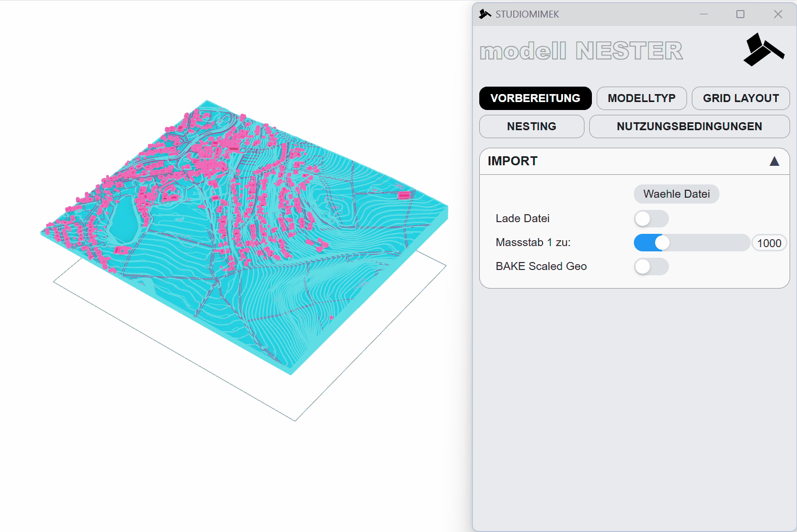Click the STUDIOMIMEK window title text

pos(527,14)
